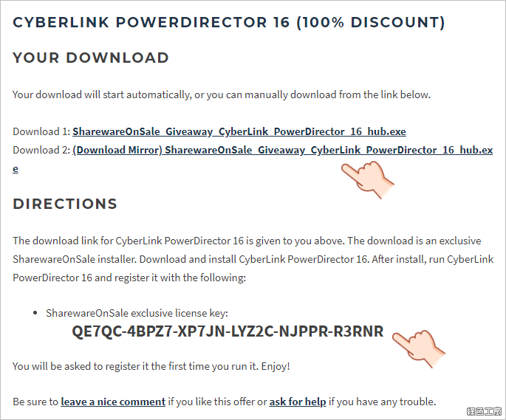This screenshot has width=506, height=420.
Task: Open the Download 1 ShareWareOnSale hub.exe link
Action: [239, 131]
